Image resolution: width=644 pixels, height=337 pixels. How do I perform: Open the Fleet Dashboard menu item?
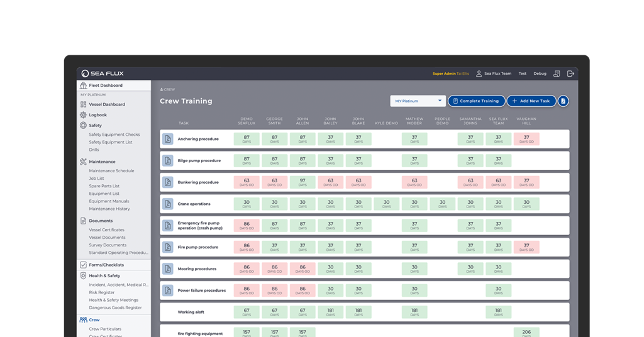pos(106,86)
